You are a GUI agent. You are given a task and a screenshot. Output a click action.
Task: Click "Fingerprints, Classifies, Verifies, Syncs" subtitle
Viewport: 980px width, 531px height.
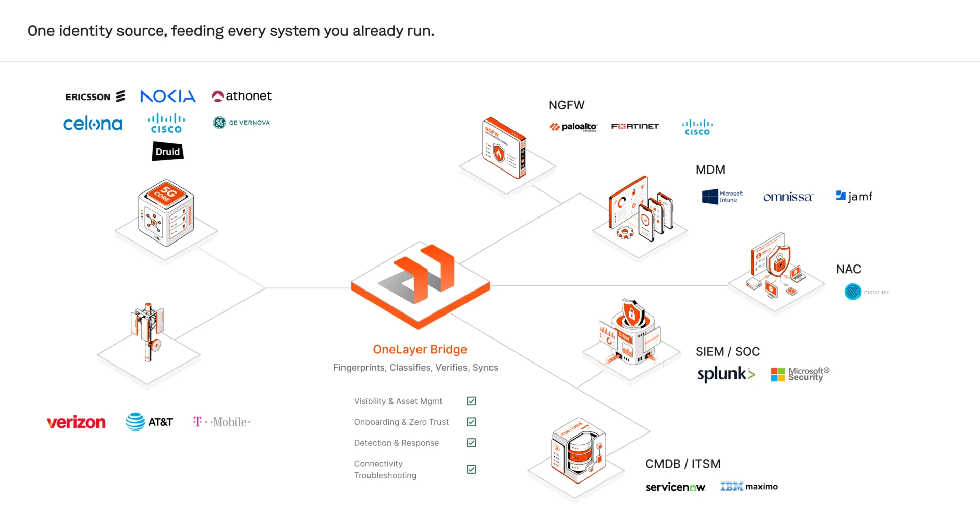coord(415,368)
